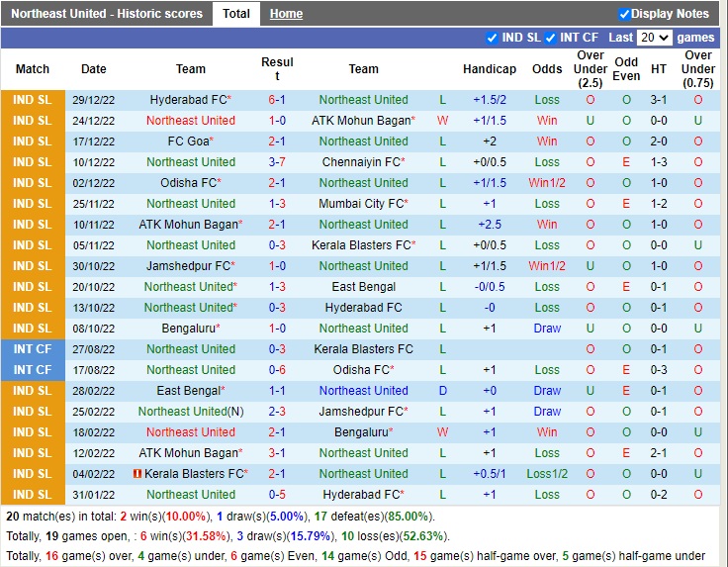728x567 pixels.
Task: Click the 0-6 score against Odisha FC
Action: [277, 370]
